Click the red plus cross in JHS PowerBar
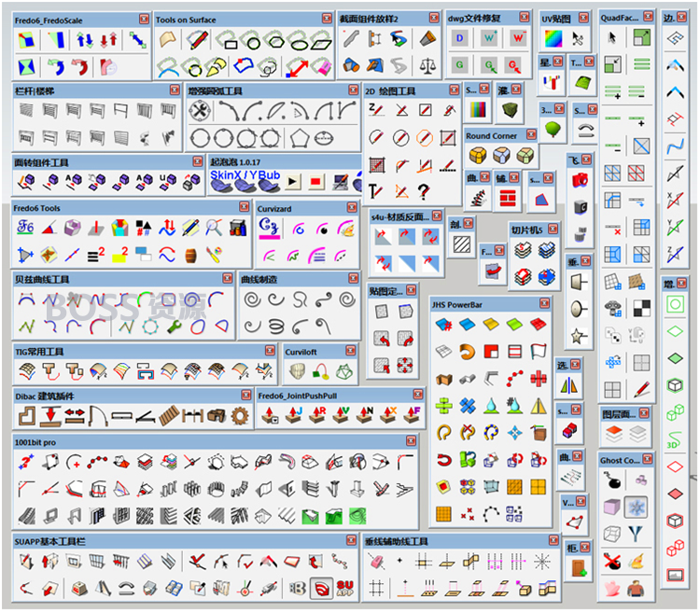Viewport: 700px width, 612px height. click(x=539, y=379)
